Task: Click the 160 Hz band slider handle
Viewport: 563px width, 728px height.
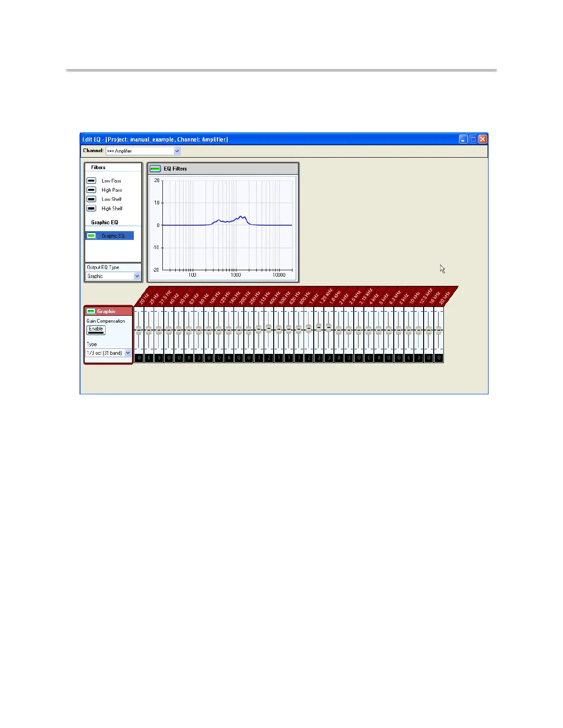Action: tap(229, 330)
